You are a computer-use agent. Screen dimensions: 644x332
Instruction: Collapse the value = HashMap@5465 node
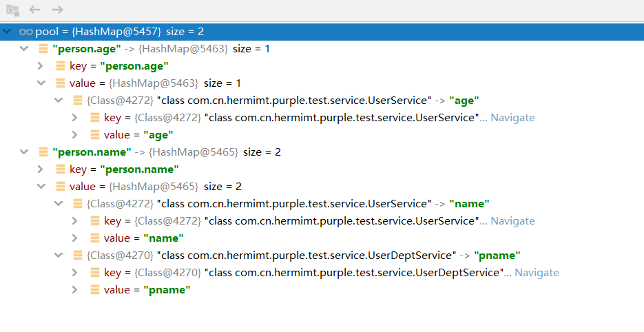tap(41, 186)
